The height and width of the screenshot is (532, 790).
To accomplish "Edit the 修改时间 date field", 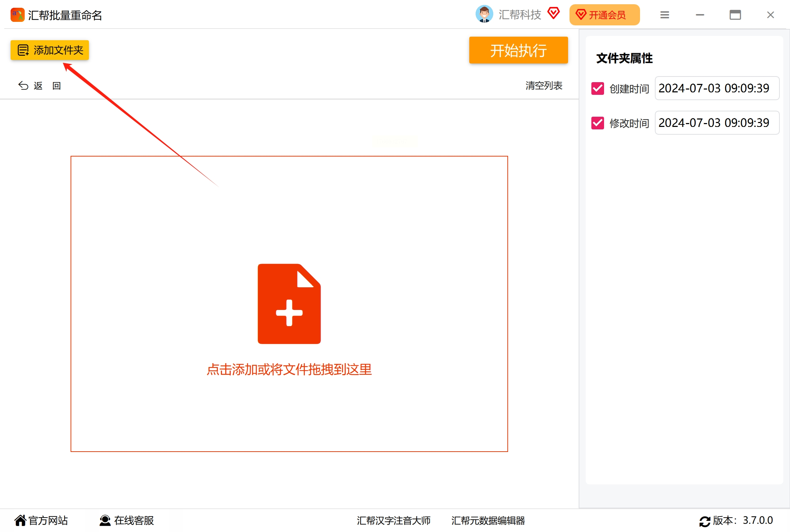I will click(717, 123).
